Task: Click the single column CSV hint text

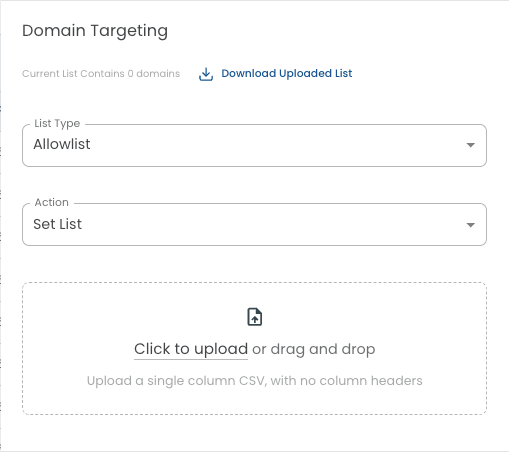Action: [255, 381]
